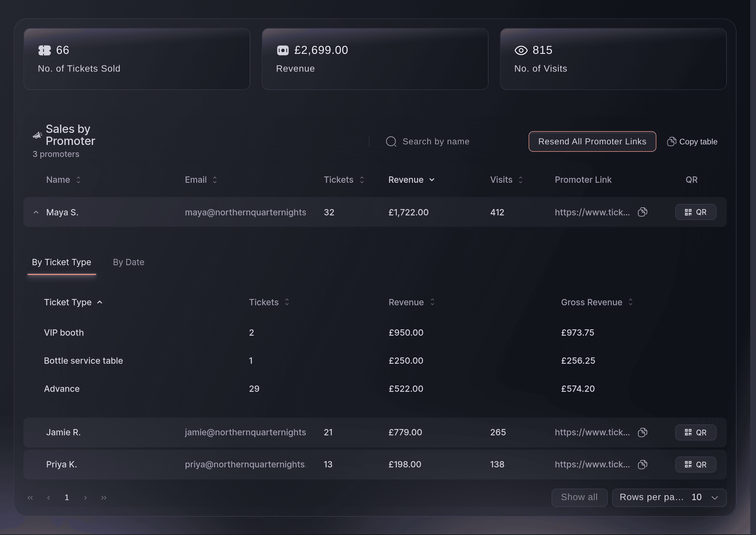
Task: Click Maya's revenue £1,722.00
Action: click(x=408, y=212)
